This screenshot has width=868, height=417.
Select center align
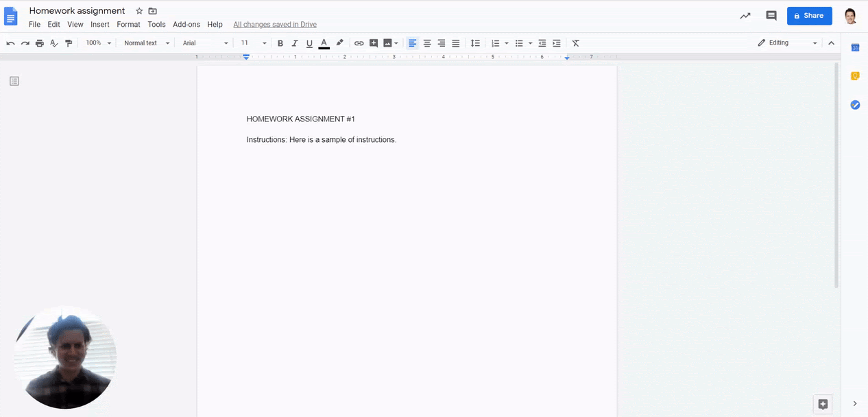(427, 43)
